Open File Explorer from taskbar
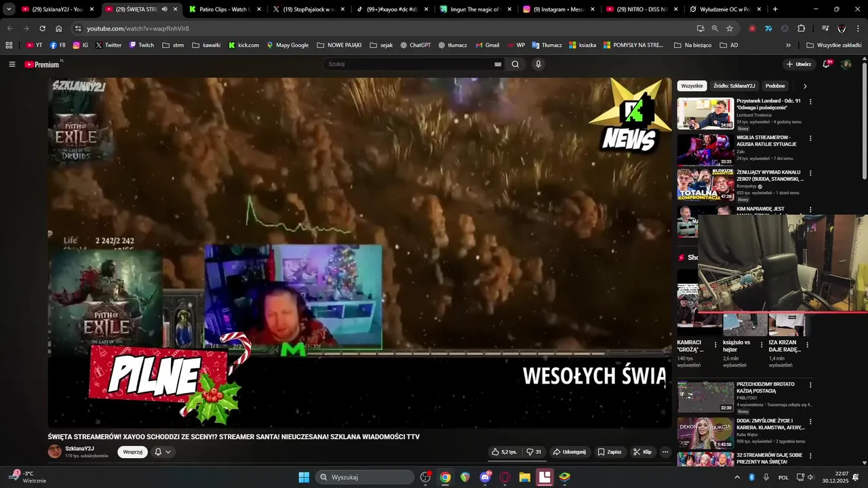Screen dimensions: 868x488 click(524, 477)
